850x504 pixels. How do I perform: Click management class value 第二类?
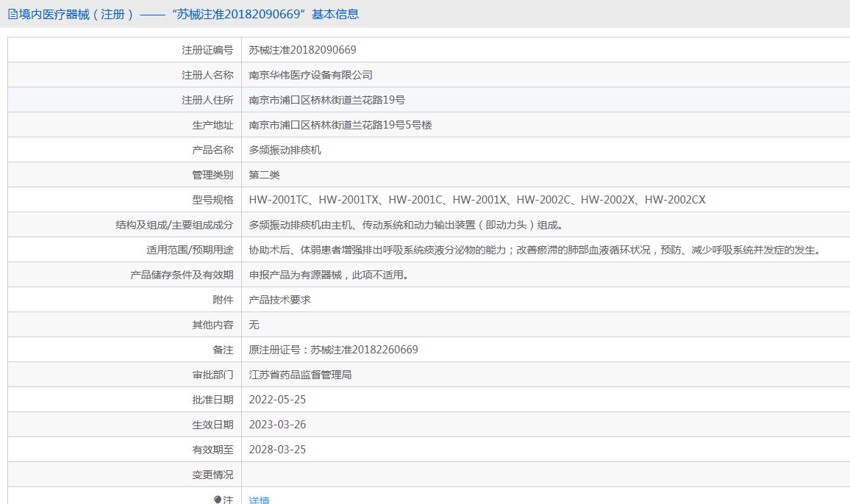(x=265, y=175)
